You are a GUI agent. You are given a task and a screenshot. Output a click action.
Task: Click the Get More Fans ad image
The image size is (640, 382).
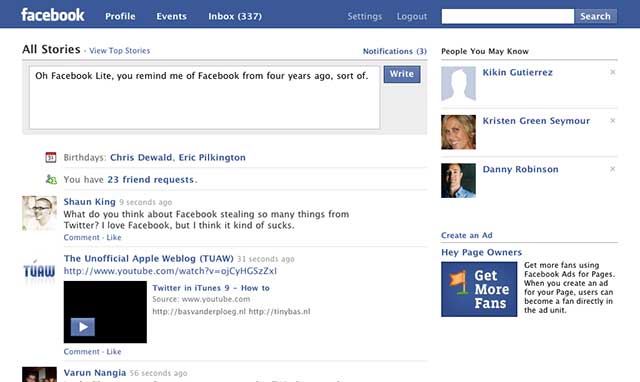pos(479,289)
